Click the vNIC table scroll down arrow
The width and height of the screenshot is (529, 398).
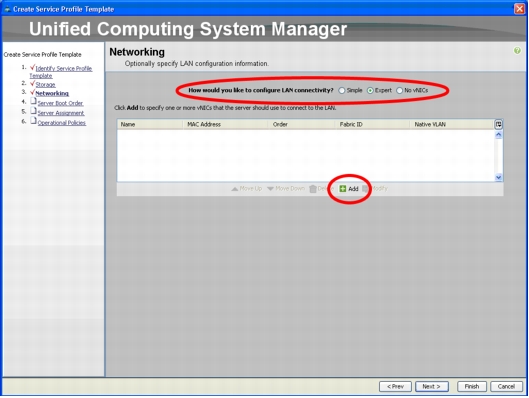[x=498, y=177]
